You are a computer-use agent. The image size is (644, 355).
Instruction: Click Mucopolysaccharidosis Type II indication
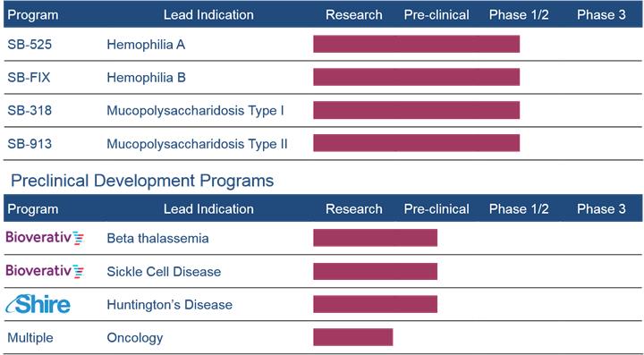pyautogui.click(x=197, y=144)
